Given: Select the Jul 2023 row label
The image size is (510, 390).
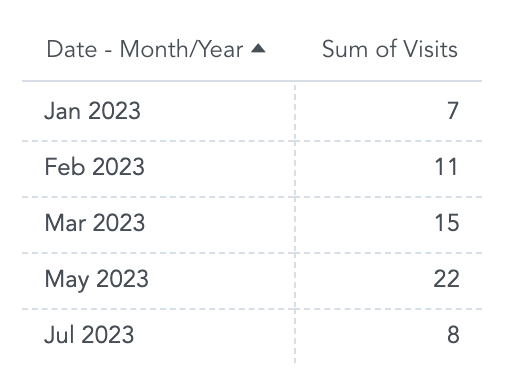Looking at the screenshot, I should pyautogui.click(x=89, y=335).
